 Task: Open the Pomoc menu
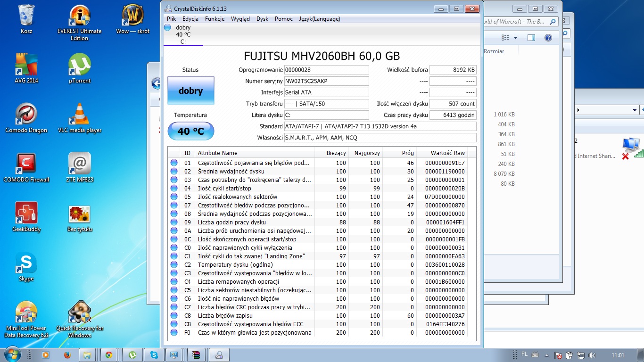click(x=284, y=19)
